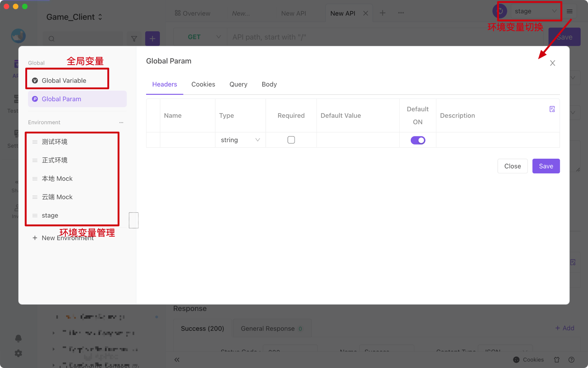Select the stage environment in list
The width and height of the screenshot is (588, 368).
click(x=50, y=215)
